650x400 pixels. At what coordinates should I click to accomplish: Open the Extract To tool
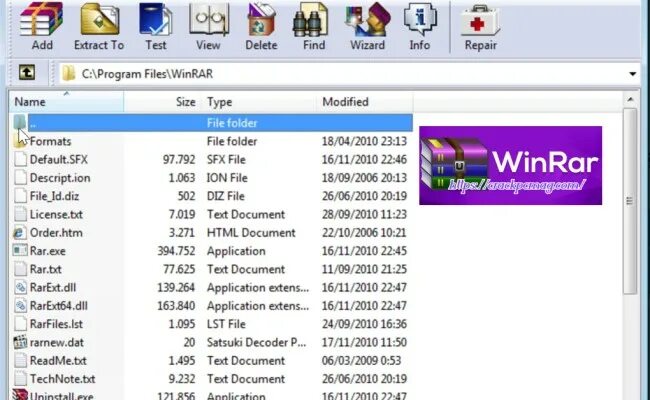[x=99, y=26]
